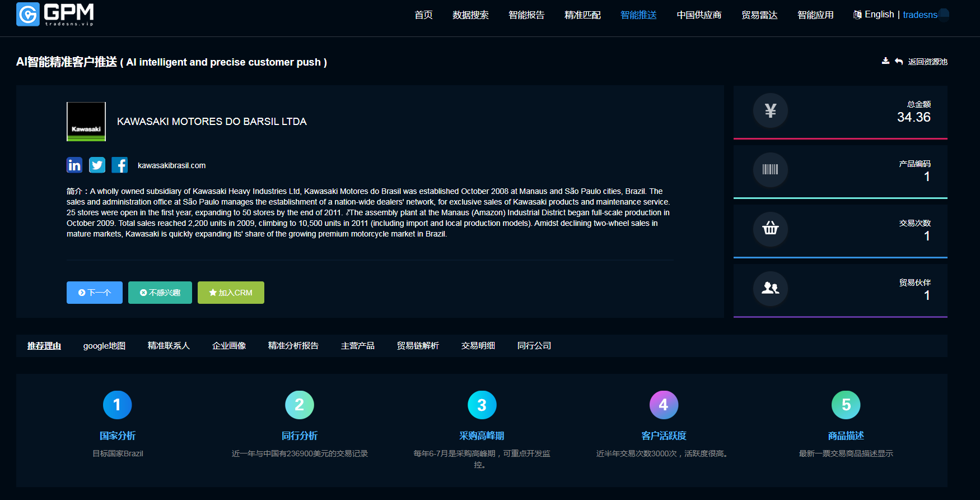Image resolution: width=980 pixels, height=500 pixels.
Task: Click step circle 5 for 商品描述
Action: click(846, 405)
